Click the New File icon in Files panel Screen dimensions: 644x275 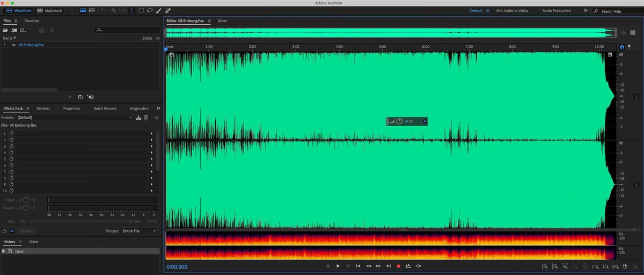(x=23, y=30)
